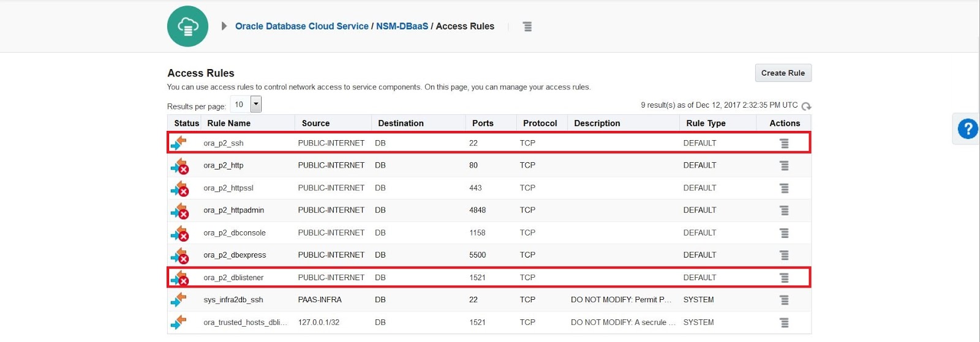The image size is (980, 342).
Task: Click the status icon of the 127.0.0.1/32 rule
Action: pos(179,322)
